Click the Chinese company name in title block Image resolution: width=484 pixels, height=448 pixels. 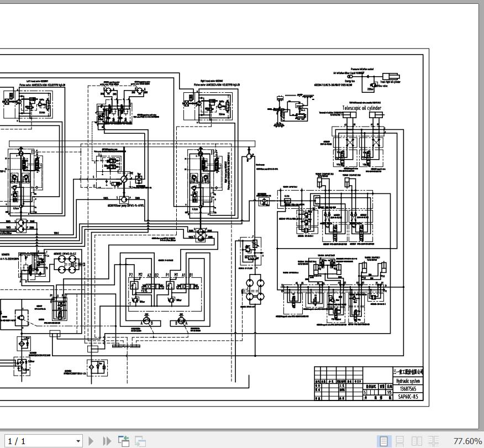coord(408,372)
